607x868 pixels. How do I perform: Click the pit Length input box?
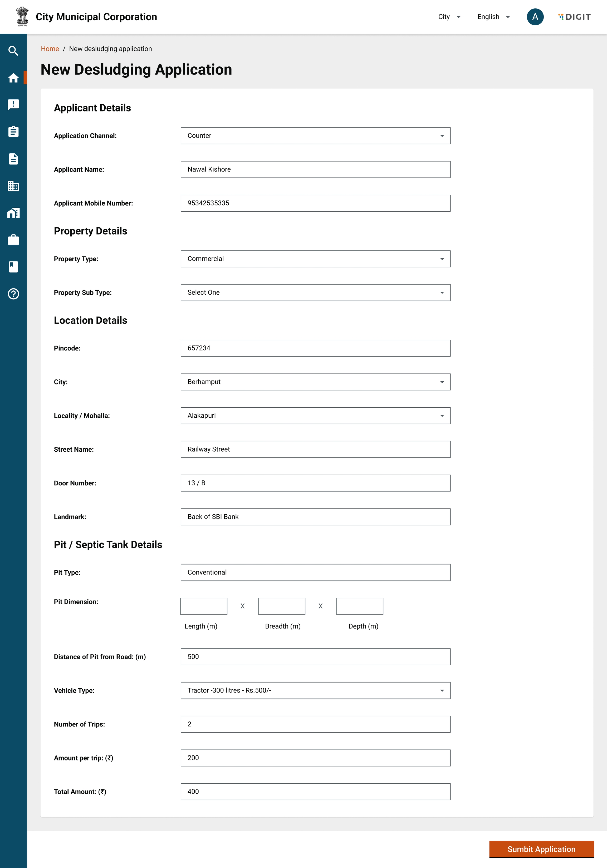(204, 606)
